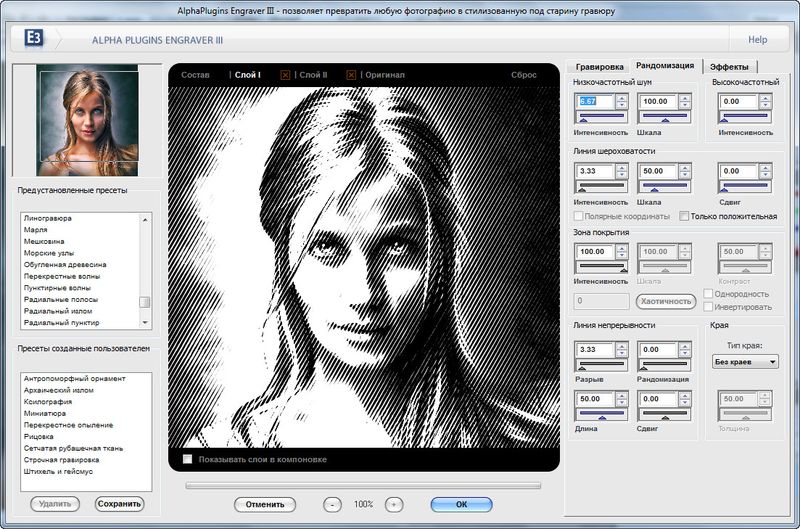This screenshot has height=529, width=800.
Task: Decrease Разрыв value with stepper down arrow
Action: [x=621, y=353]
